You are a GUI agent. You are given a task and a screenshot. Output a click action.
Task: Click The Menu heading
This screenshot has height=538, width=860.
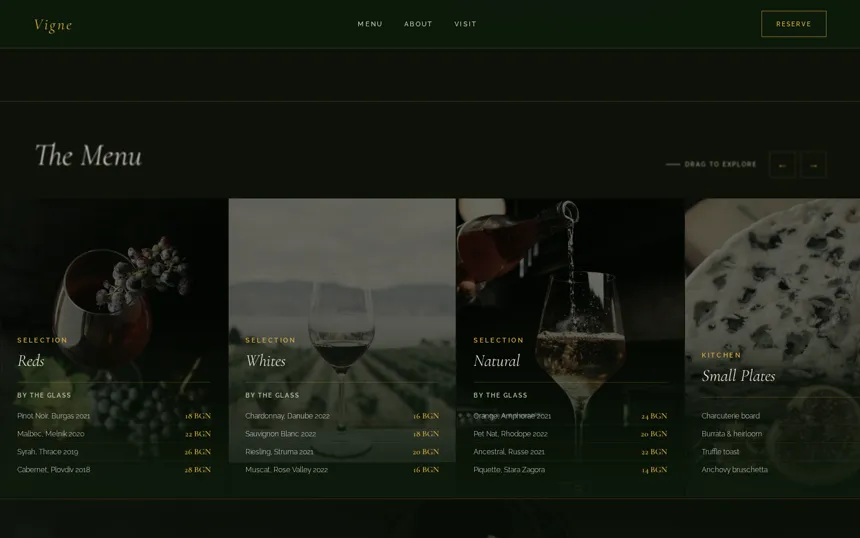pos(88,155)
